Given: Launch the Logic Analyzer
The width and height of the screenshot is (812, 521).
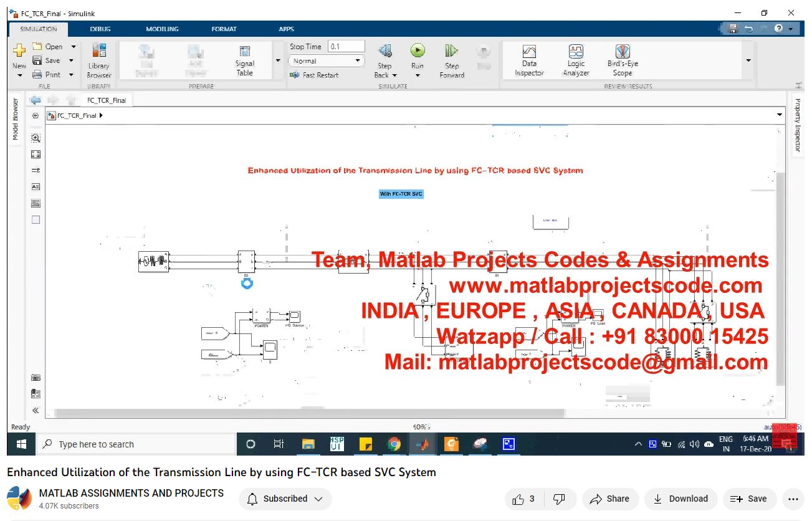Looking at the screenshot, I should 576,60.
